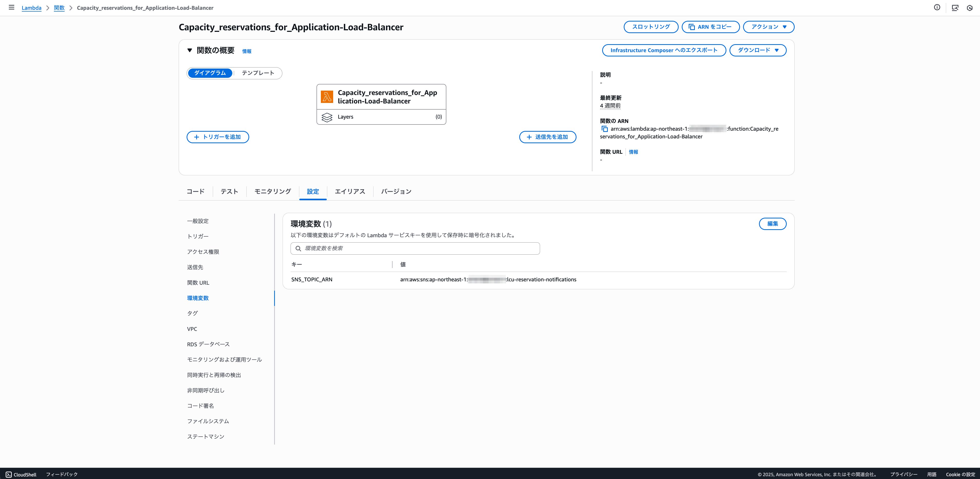This screenshot has width=980, height=479.
Task: Click the function name box in diagram
Action: tap(381, 97)
